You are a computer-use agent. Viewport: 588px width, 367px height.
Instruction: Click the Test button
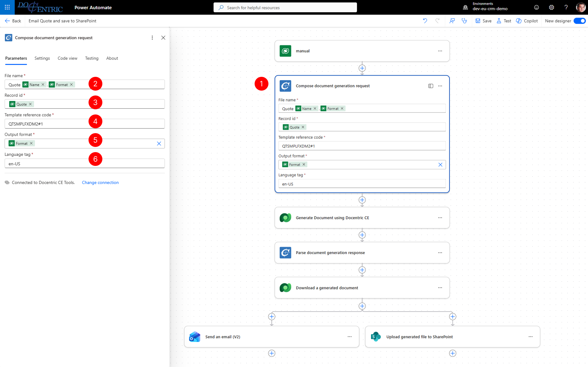(504, 21)
